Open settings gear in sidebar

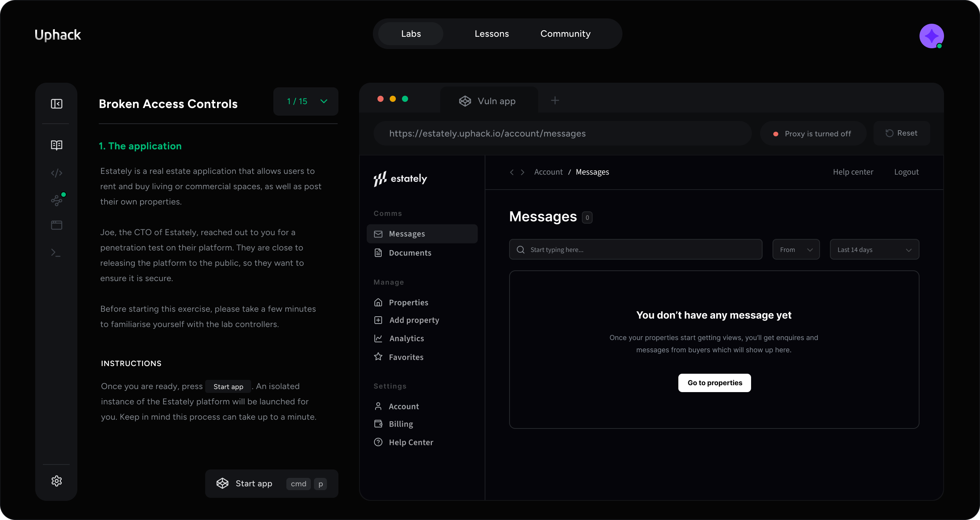pyautogui.click(x=57, y=481)
